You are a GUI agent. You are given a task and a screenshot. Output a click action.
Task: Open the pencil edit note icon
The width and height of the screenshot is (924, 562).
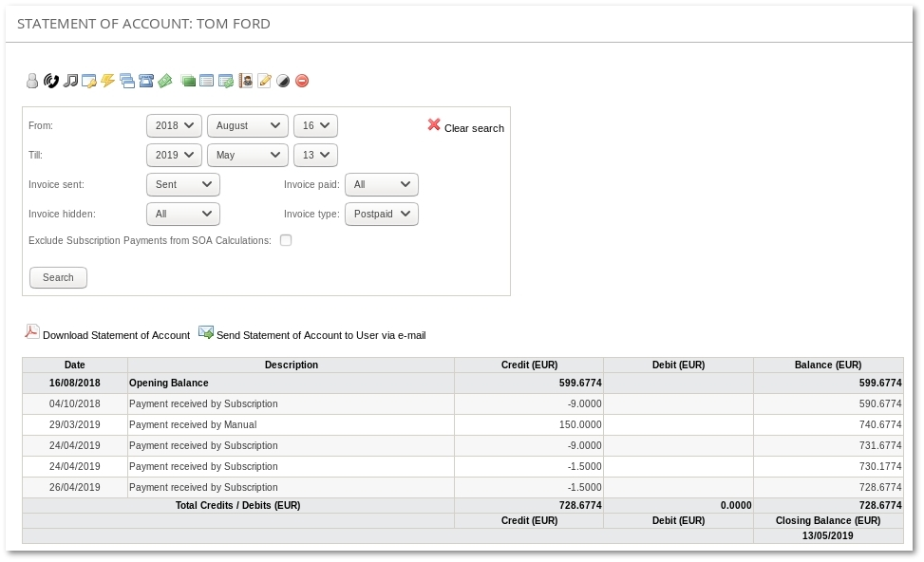pyautogui.click(x=265, y=82)
